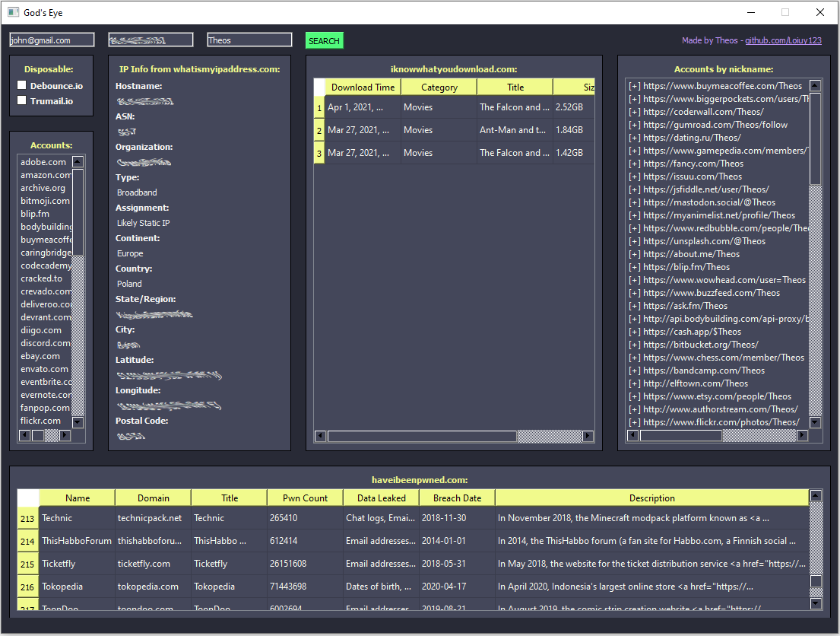Enable the Debounce.io checkbox
Viewport: 840px width, 636px height.
point(22,84)
